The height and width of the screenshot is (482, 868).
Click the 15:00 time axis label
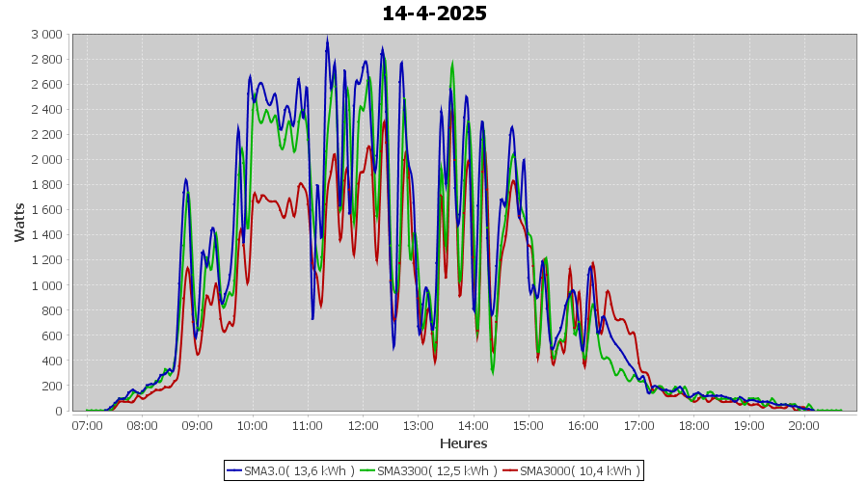pyautogui.click(x=529, y=425)
